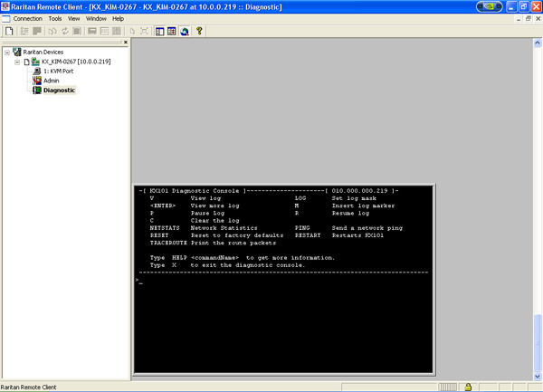Click the vertical scrollbar down arrow
This screenshot has width=543, height=392.
pyautogui.click(x=538, y=376)
